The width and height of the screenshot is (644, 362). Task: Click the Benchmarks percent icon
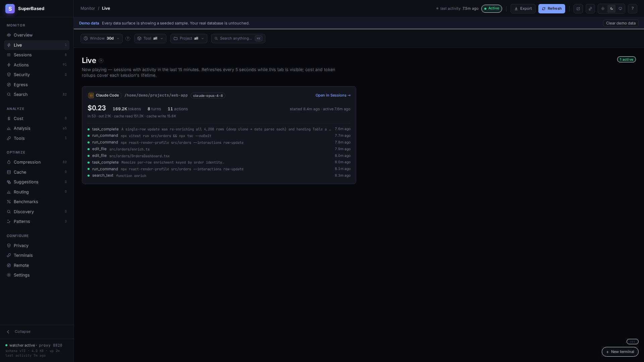[x=9, y=202]
